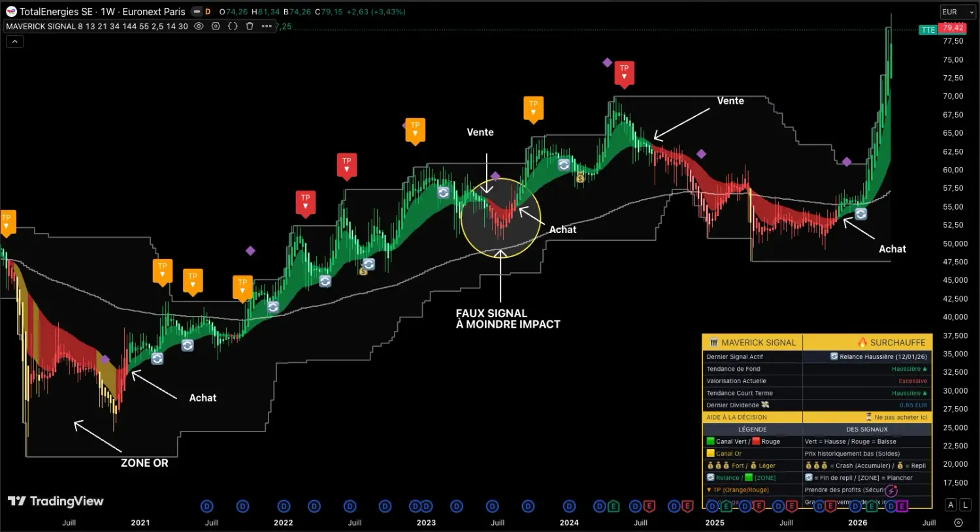Click the Prix historiquement bas (Soldes) cell
The image size is (980, 532).
[x=852, y=454]
